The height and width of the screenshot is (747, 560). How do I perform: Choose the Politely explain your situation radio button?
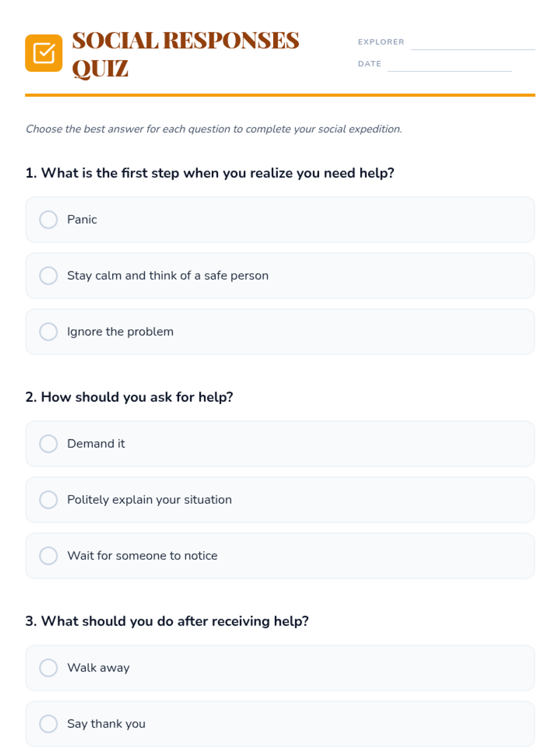(49, 500)
